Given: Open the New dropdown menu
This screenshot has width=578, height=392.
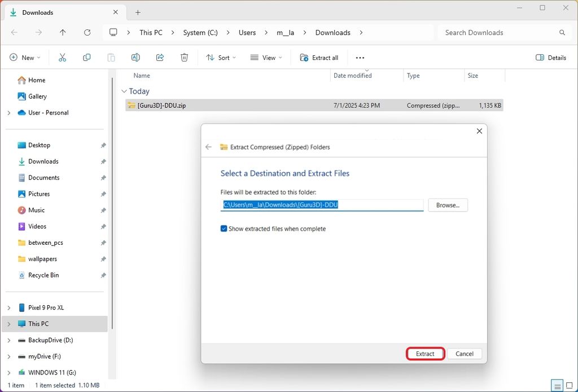Looking at the screenshot, I should (25, 58).
